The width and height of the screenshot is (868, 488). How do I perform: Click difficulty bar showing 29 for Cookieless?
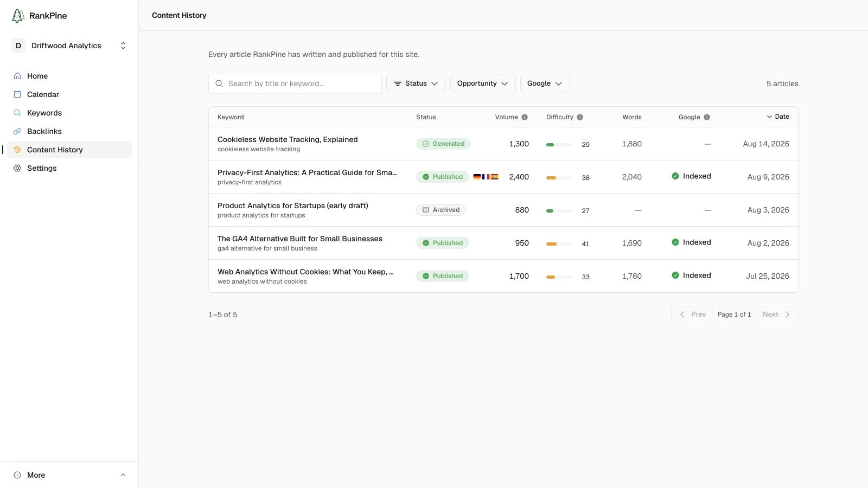[x=559, y=145]
